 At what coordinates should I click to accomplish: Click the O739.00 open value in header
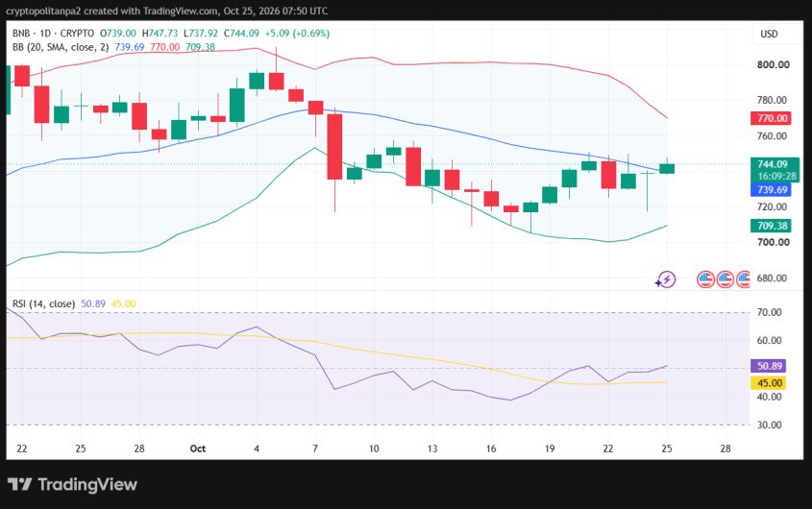coord(118,34)
